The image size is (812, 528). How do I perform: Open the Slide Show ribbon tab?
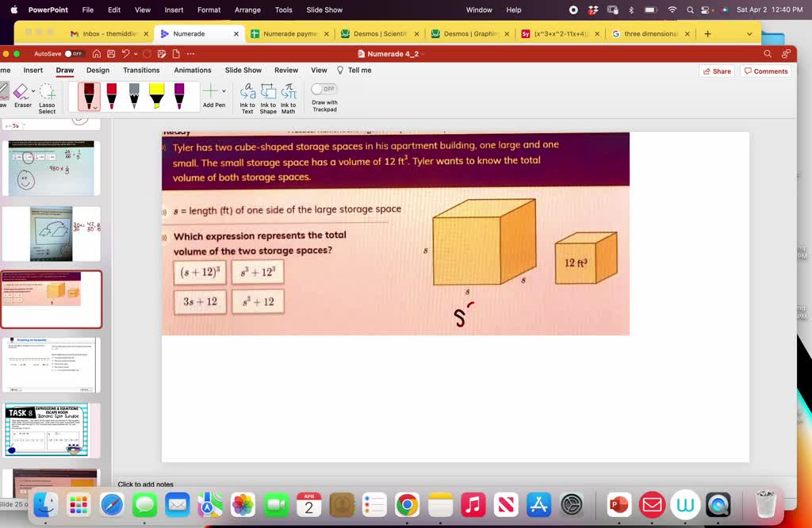click(x=243, y=71)
